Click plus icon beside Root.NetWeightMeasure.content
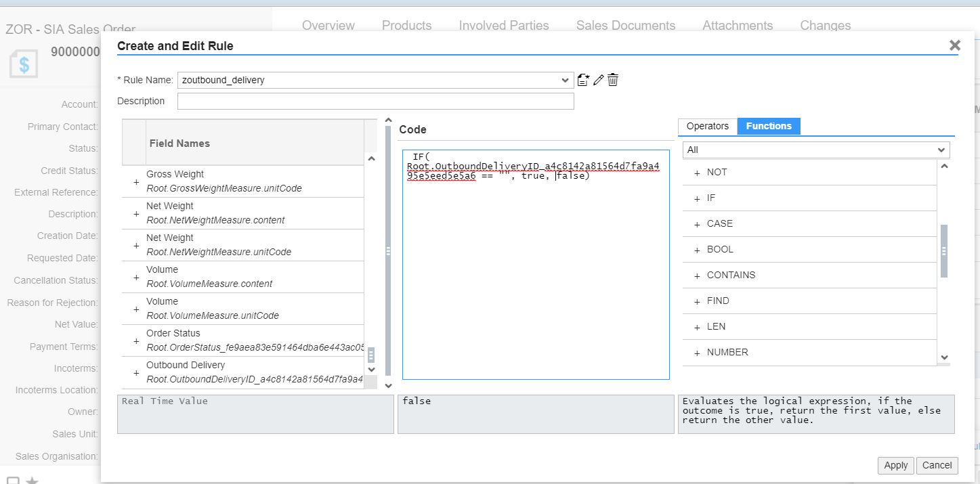 point(136,214)
